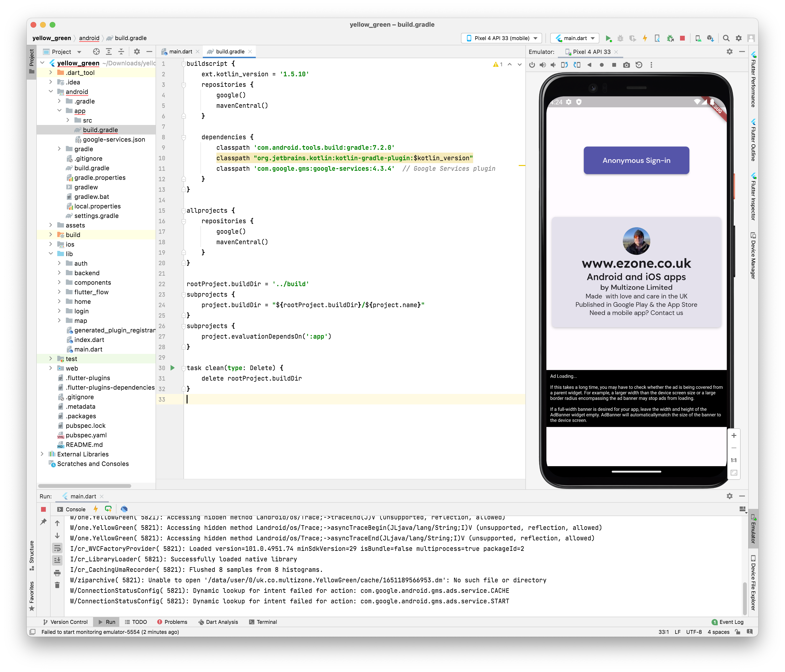Collapse the lib folder

point(51,254)
